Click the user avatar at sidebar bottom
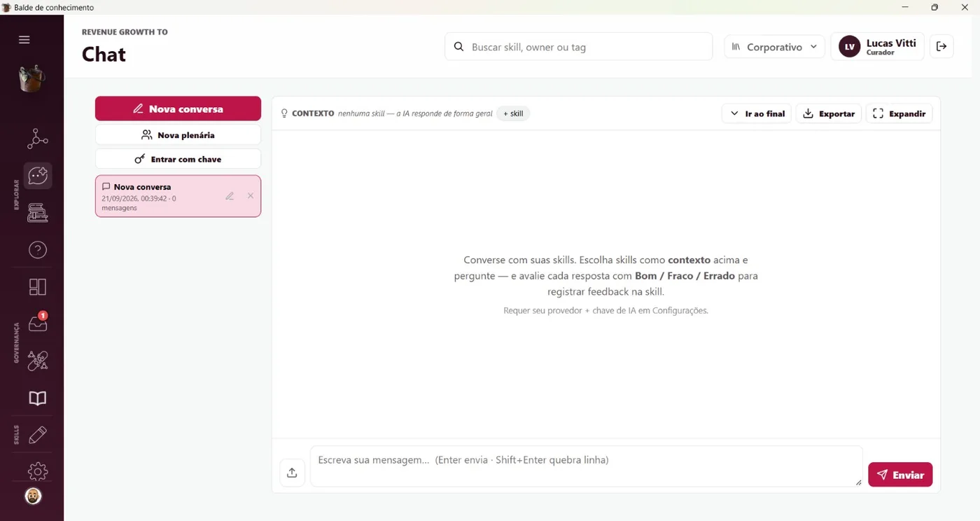 pyautogui.click(x=33, y=496)
